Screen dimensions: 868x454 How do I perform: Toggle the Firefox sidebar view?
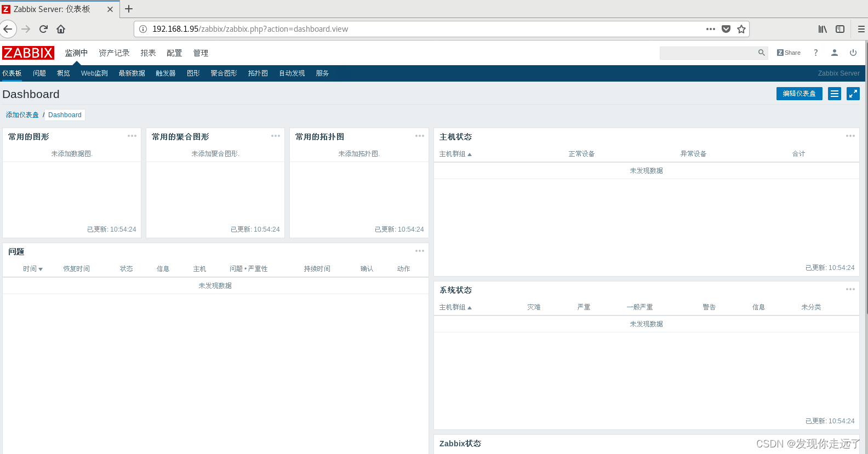(x=840, y=29)
